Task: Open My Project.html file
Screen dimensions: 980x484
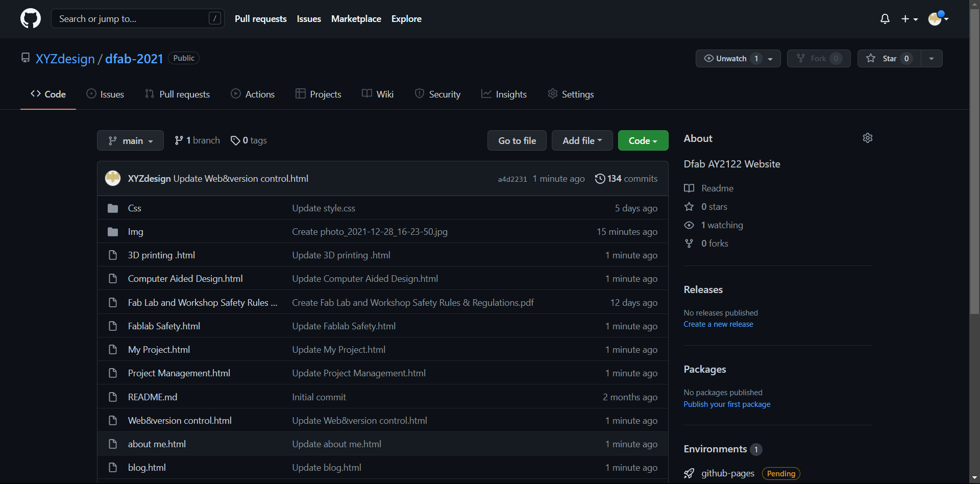Action: click(159, 350)
